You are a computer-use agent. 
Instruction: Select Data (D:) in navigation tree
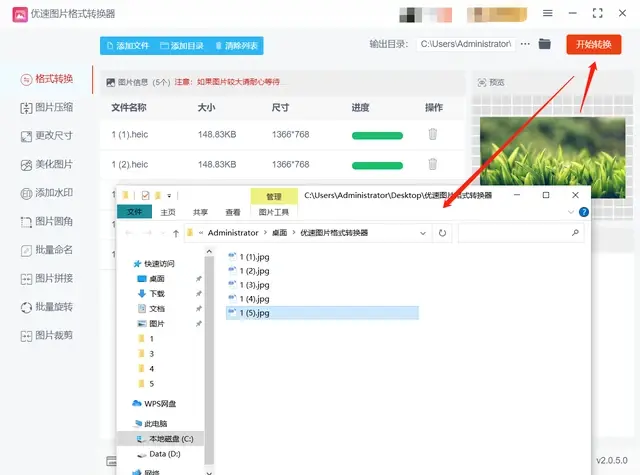[159, 454]
